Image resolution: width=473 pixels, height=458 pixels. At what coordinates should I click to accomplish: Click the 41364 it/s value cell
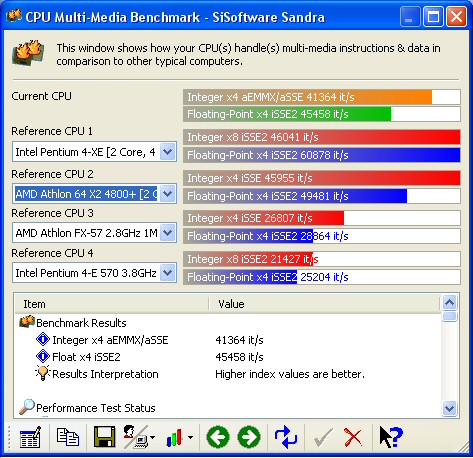(x=239, y=340)
